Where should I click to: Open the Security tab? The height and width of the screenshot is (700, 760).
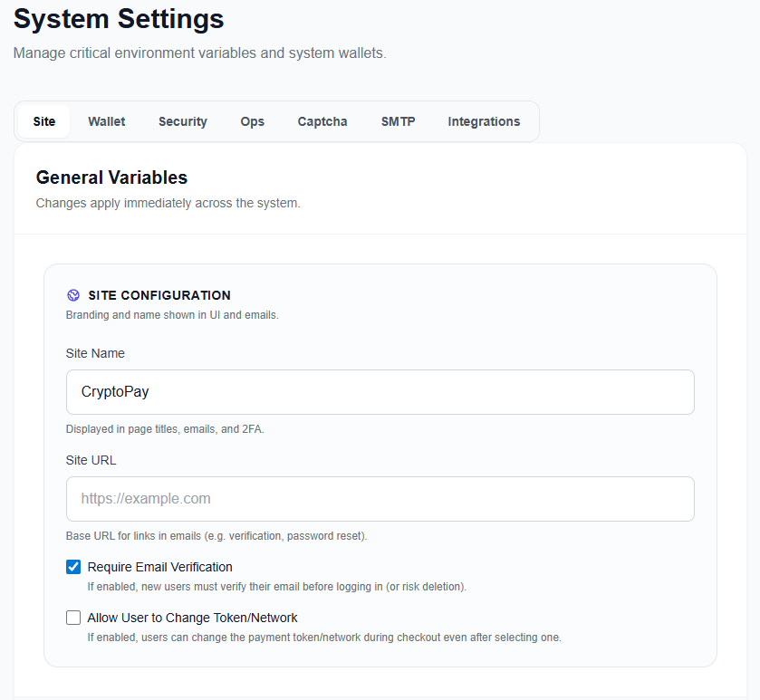183,121
